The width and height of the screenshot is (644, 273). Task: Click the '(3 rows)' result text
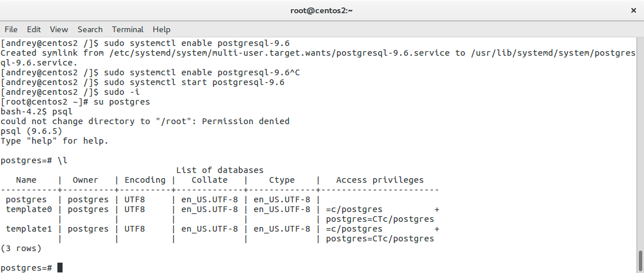click(x=21, y=248)
